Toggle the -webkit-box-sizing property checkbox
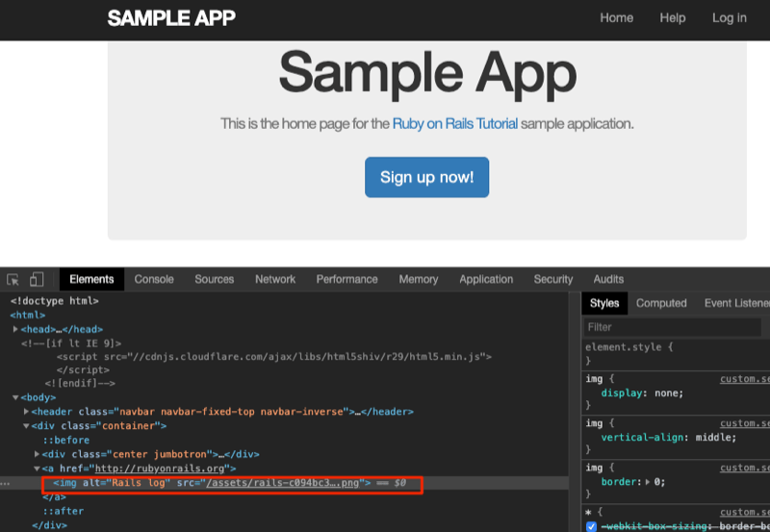The height and width of the screenshot is (532, 770). (x=591, y=526)
